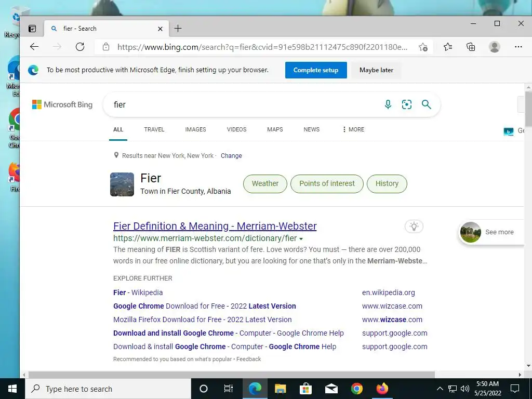Switch to the VIDEOS tab
The image size is (532, 399).
[236, 129]
